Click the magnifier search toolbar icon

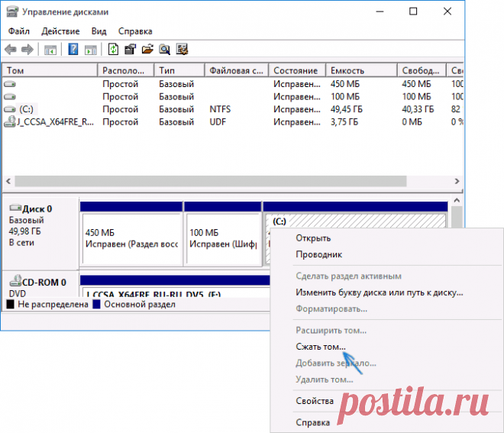tap(165, 50)
